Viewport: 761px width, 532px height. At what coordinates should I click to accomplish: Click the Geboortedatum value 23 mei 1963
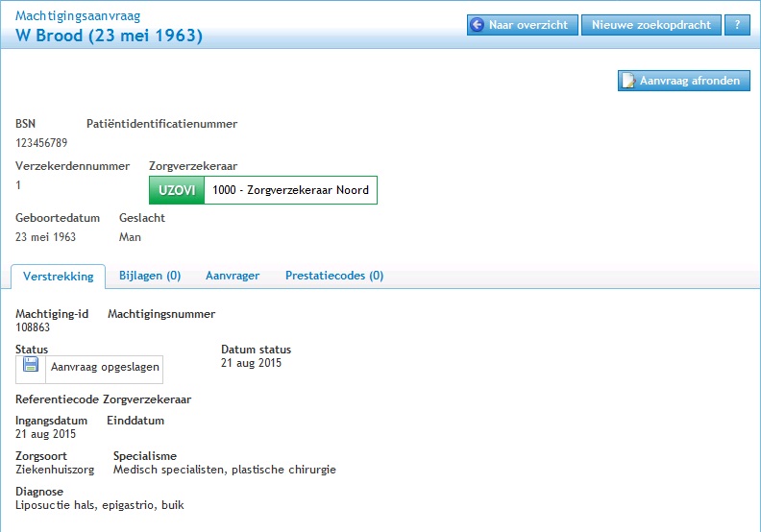pyautogui.click(x=45, y=237)
